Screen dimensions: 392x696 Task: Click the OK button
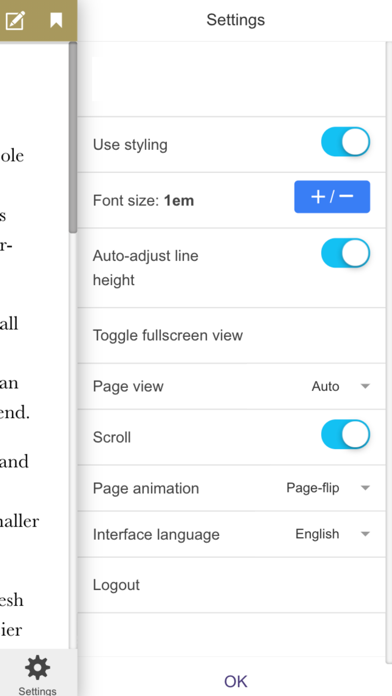pyautogui.click(x=235, y=681)
